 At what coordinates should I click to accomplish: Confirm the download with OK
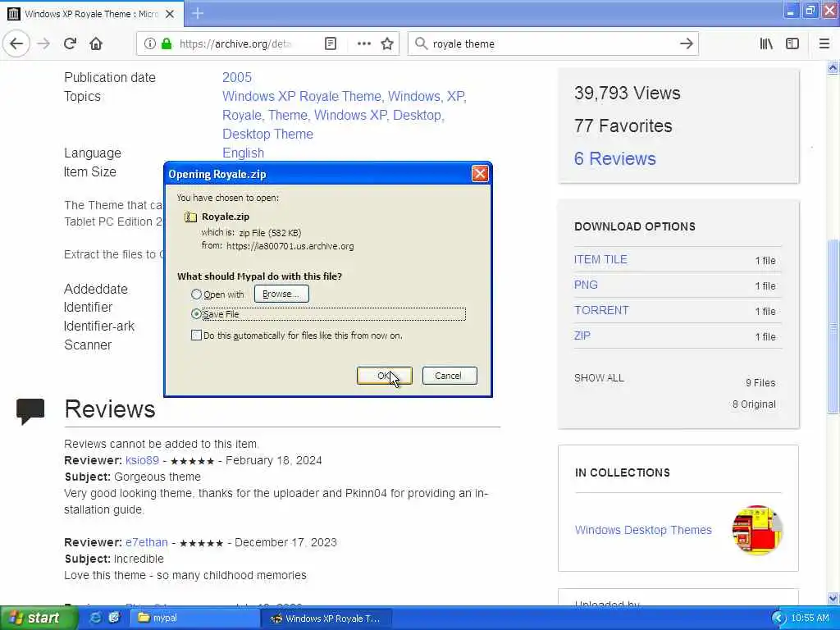coord(384,376)
